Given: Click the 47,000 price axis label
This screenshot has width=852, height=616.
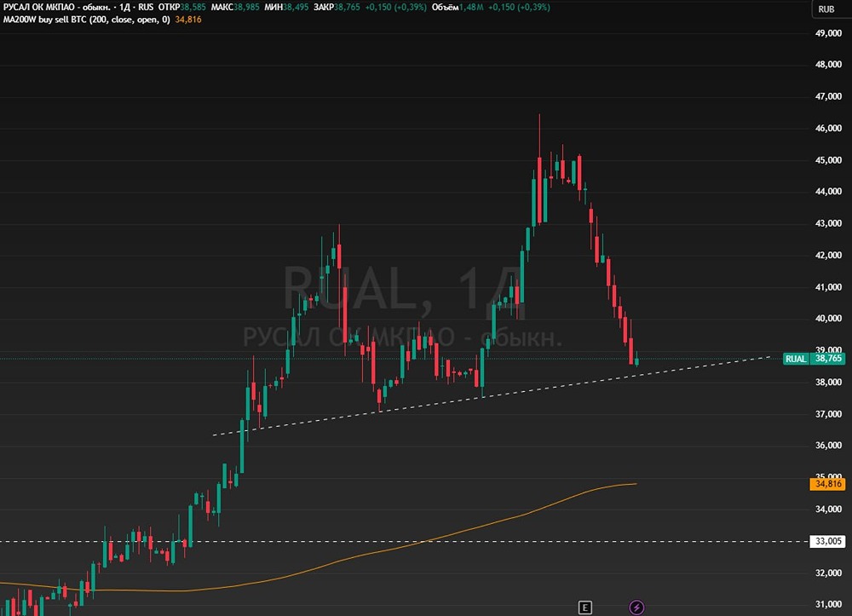Looking at the screenshot, I should pyautogui.click(x=828, y=96).
